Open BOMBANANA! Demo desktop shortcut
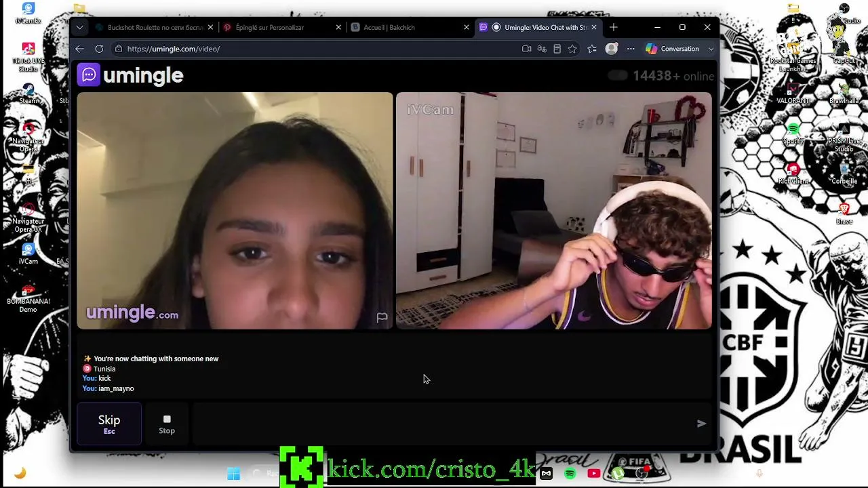Viewport: 868px width, 488px height. (x=28, y=298)
